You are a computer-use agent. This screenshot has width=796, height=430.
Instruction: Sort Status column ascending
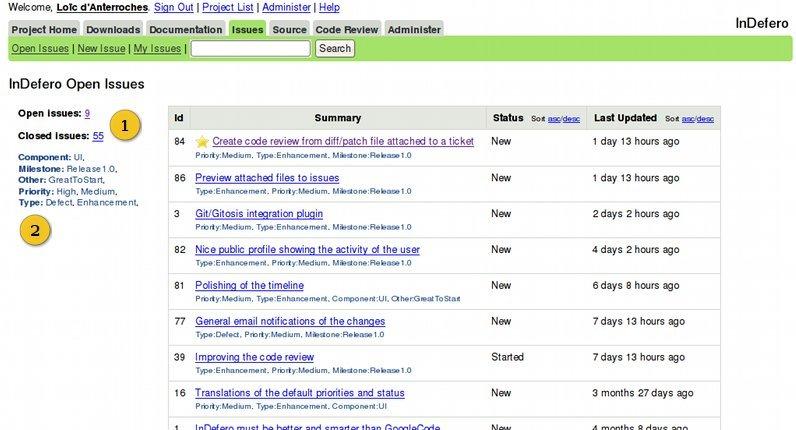(554, 119)
